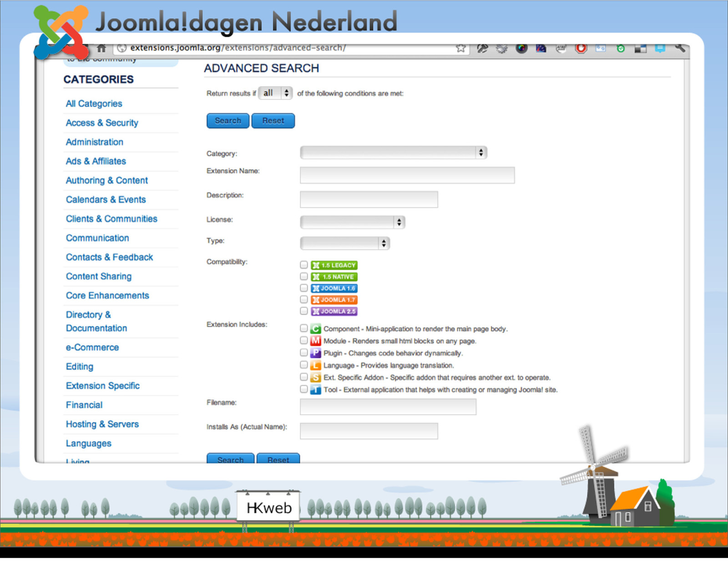Open the License dropdown

pyautogui.click(x=353, y=222)
